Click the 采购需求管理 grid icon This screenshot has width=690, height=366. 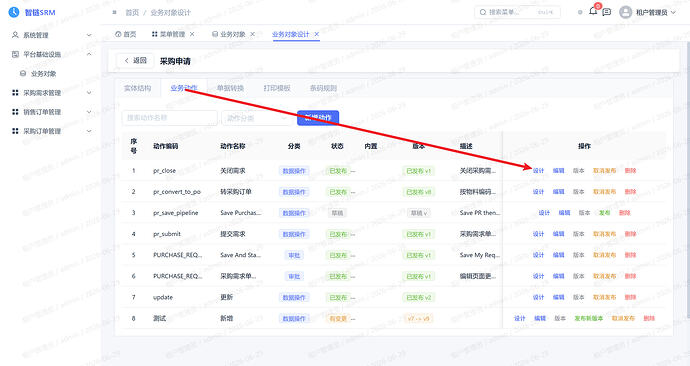coord(15,93)
